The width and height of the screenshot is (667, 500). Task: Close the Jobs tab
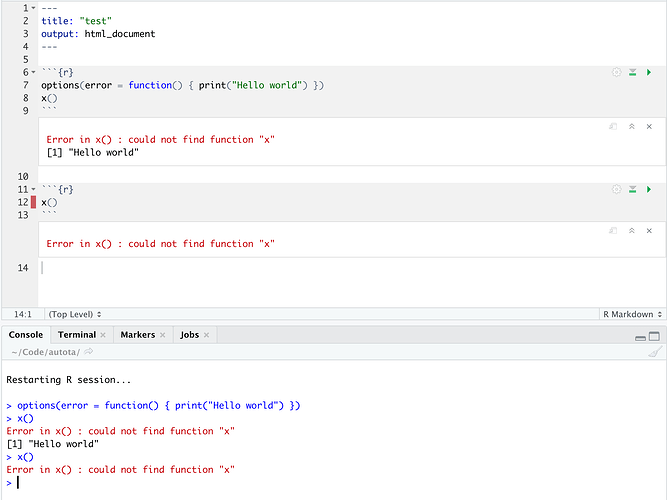pos(206,335)
